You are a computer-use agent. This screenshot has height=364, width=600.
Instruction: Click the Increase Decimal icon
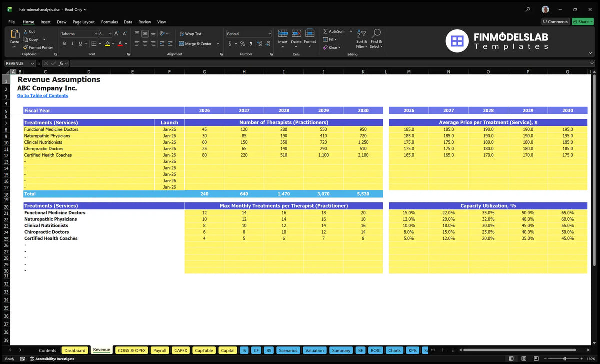point(259,44)
